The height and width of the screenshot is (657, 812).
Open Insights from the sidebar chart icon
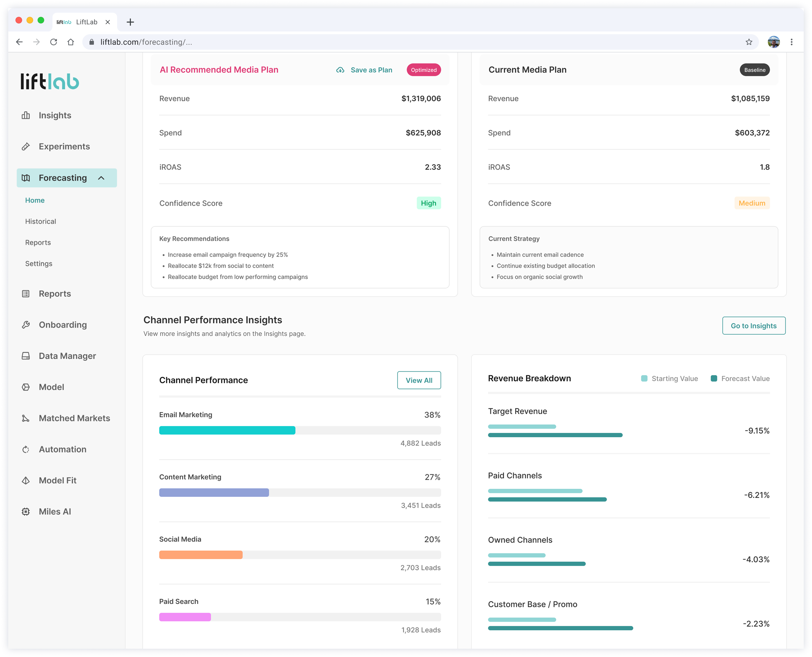[26, 115]
